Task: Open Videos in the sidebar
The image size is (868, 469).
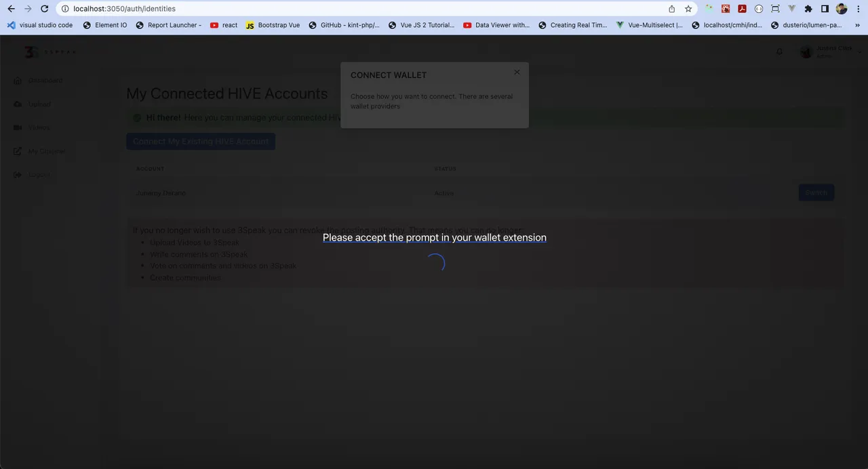Action: 31,127
